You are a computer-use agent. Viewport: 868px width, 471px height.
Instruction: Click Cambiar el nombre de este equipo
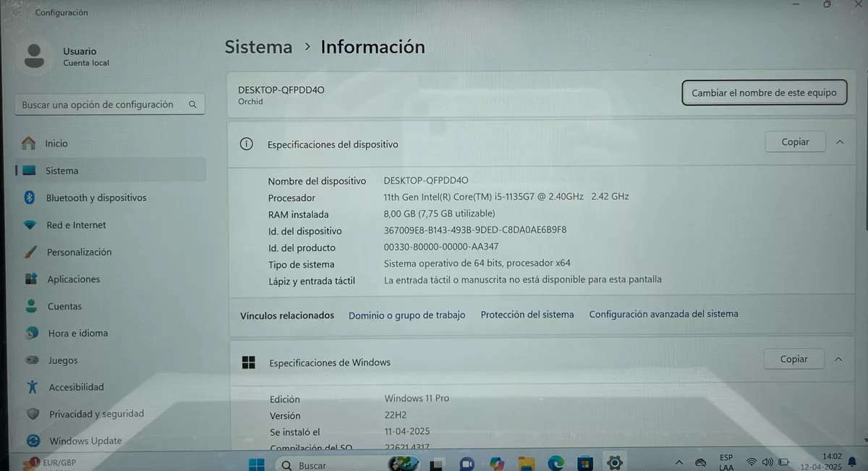(x=764, y=93)
